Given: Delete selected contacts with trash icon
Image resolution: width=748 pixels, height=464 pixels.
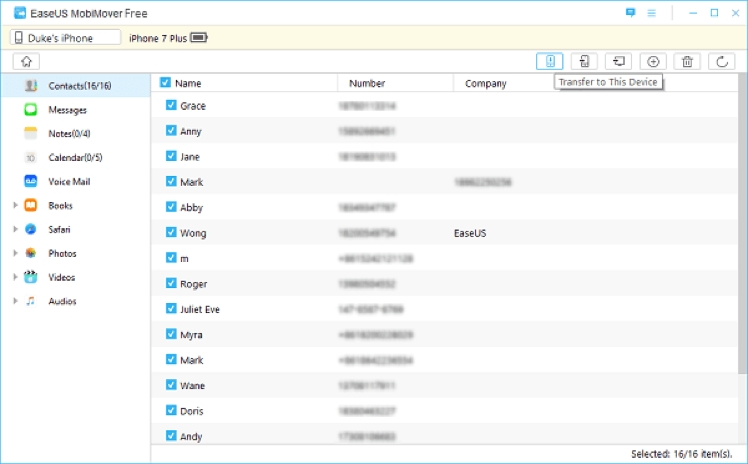Looking at the screenshot, I should coord(687,62).
